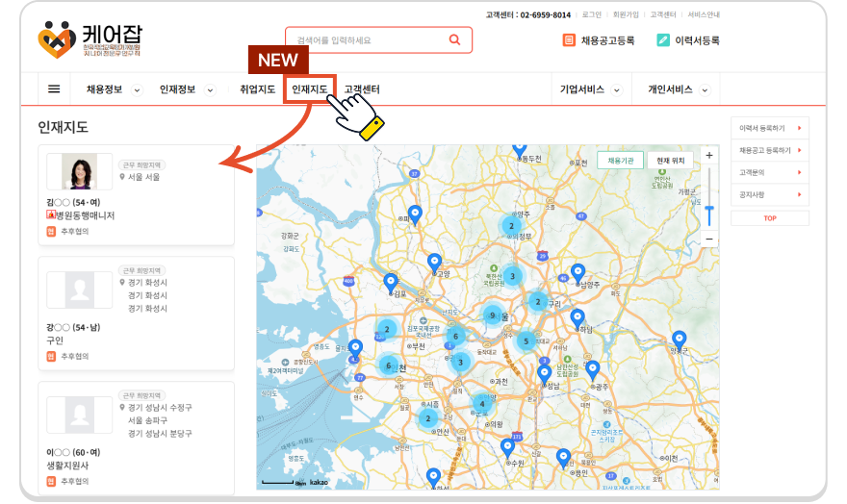Click 채용공고 등록하기 sidebar button
The height and width of the screenshot is (504, 847).
click(x=770, y=150)
